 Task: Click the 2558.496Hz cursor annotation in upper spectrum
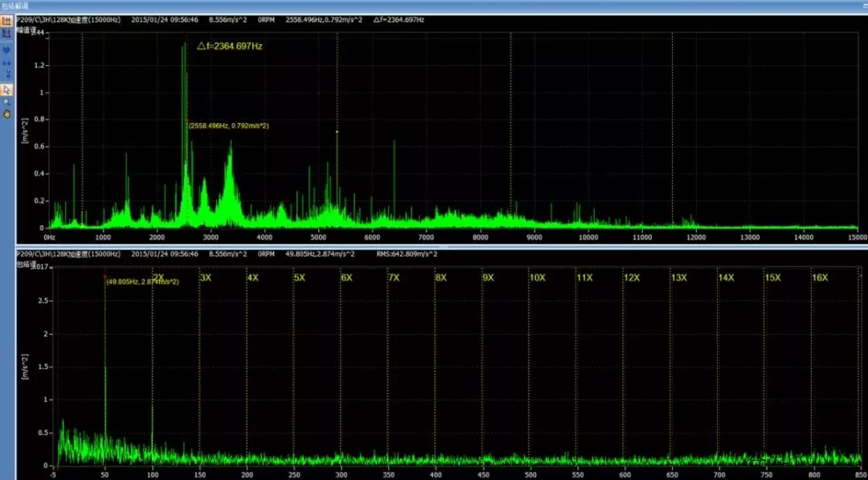(x=229, y=125)
